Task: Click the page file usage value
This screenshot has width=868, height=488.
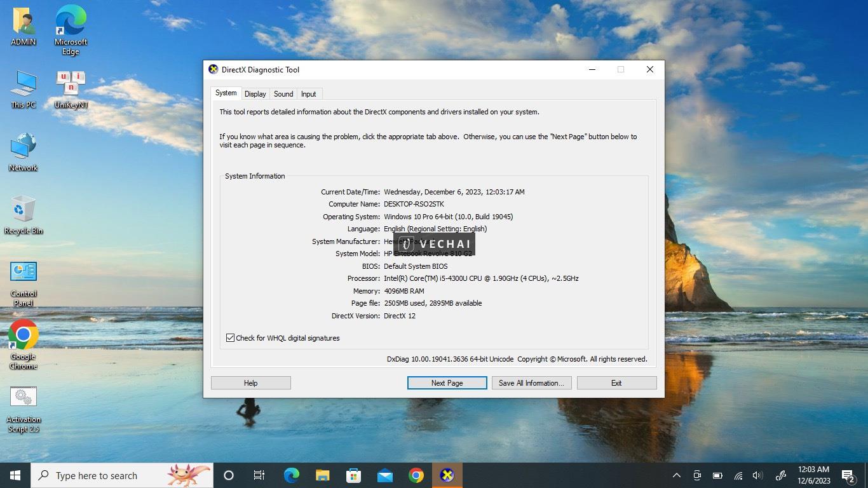Action: click(433, 303)
